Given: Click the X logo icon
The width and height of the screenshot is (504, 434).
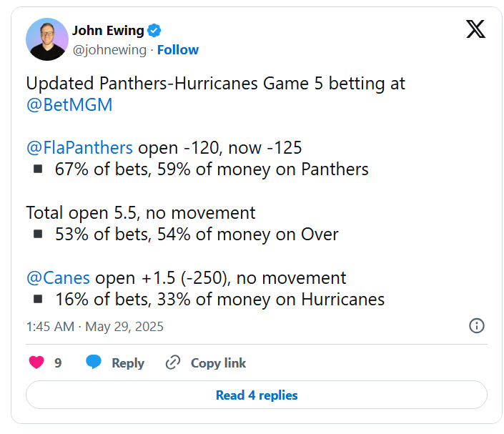Looking at the screenshot, I should [x=475, y=29].
